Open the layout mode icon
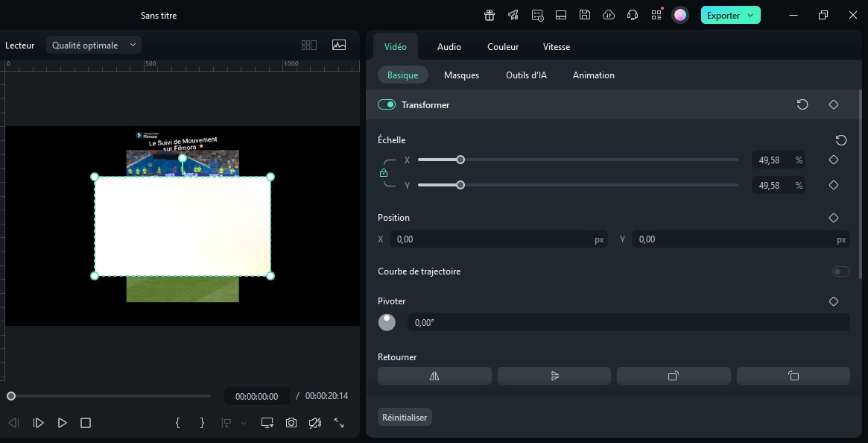The height and width of the screenshot is (443, 868). pos(561,15)
